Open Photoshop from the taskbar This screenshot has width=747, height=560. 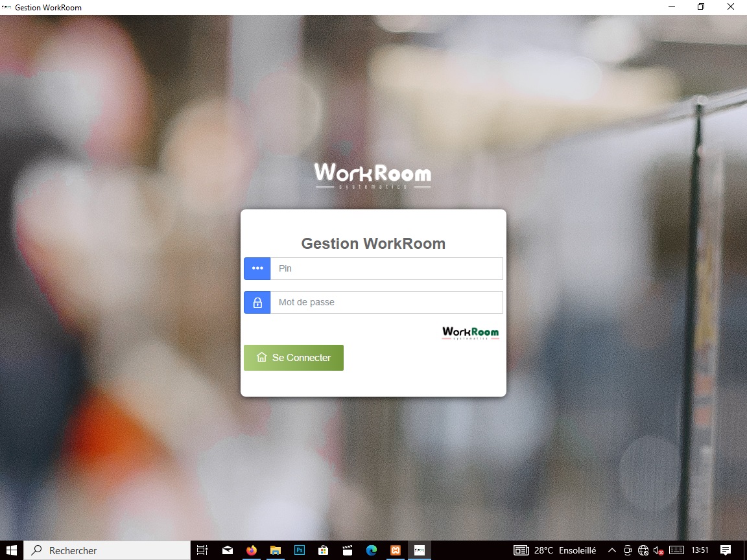pos(300,550)
